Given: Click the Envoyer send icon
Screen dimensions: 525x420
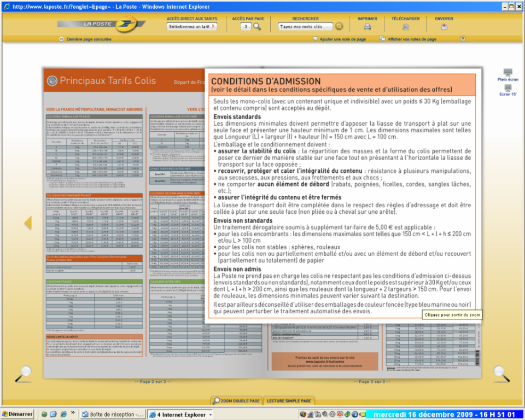Looking at the screenshot, I should (444, 26).
